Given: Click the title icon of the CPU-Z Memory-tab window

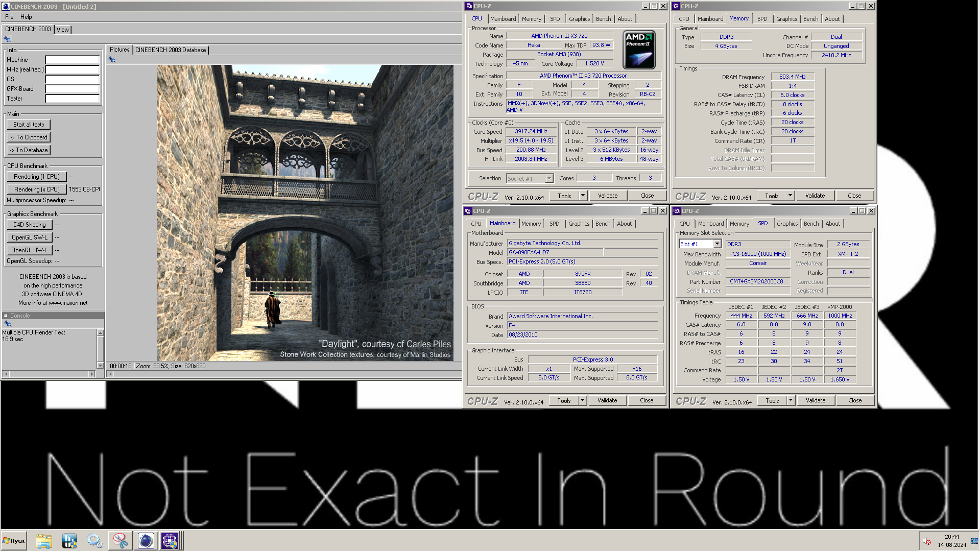Looking at the screenshot, I should point(676,6).
